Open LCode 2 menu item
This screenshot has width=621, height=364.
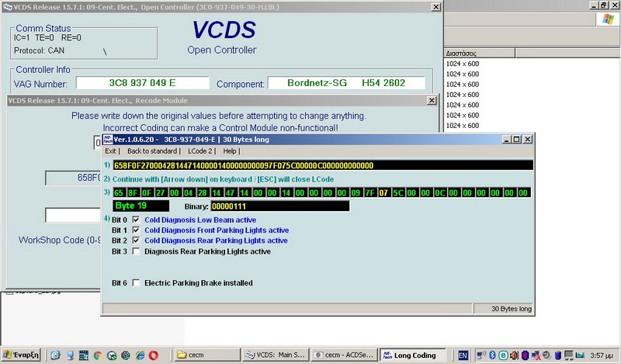[x=200, y=151]
